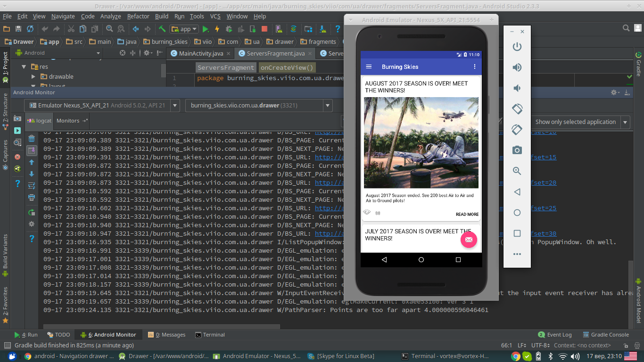The width and height of the screenshot is (644, 362).
Task: Open the app run configuration dropdown
Action: tap(181, 29)
